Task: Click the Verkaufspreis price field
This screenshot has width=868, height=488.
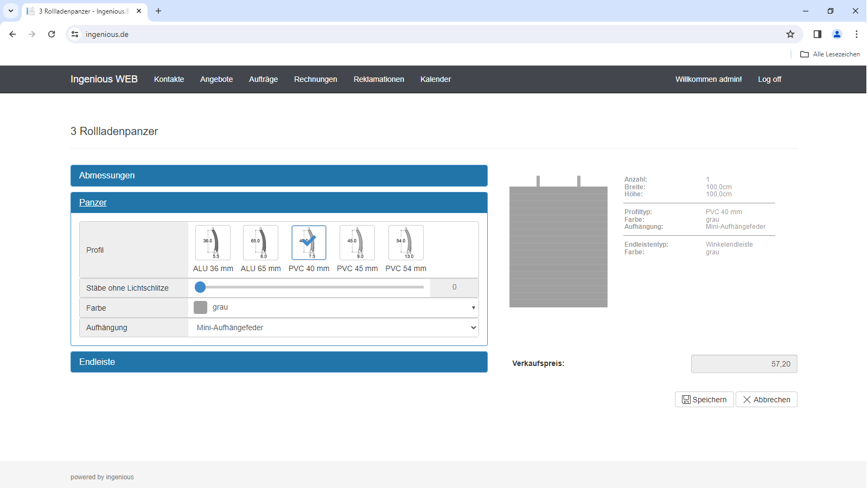Action: (744, 364)
